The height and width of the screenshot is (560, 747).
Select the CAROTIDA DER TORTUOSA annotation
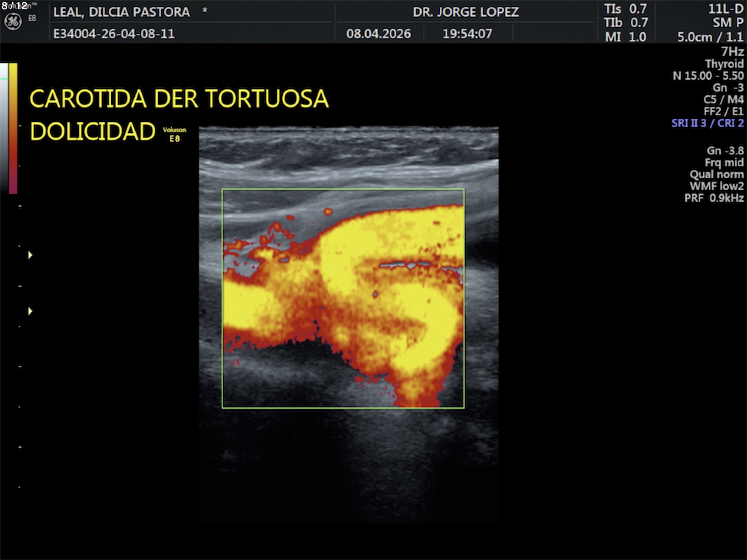pyautogui.click(x=179, y=99)
